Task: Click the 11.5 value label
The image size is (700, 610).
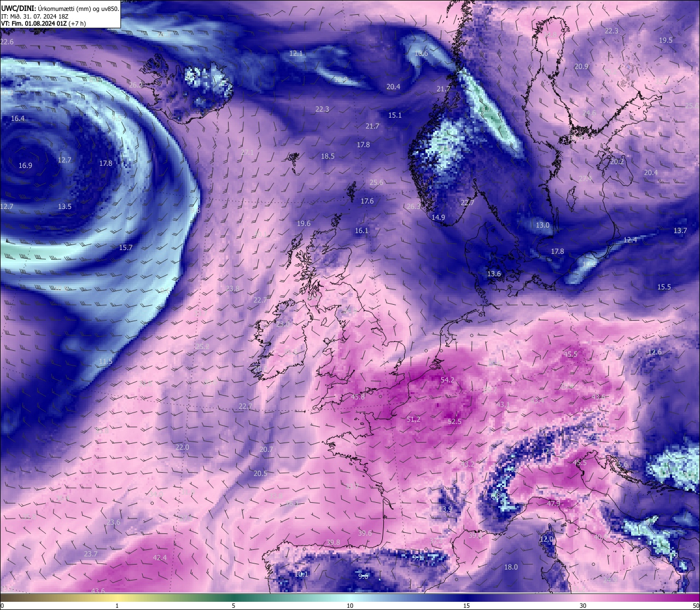Action: 106,362
